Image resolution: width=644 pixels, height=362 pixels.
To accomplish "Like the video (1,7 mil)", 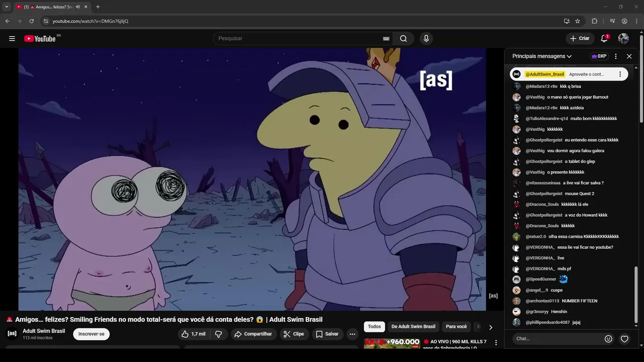I will [x=194, y=334].
